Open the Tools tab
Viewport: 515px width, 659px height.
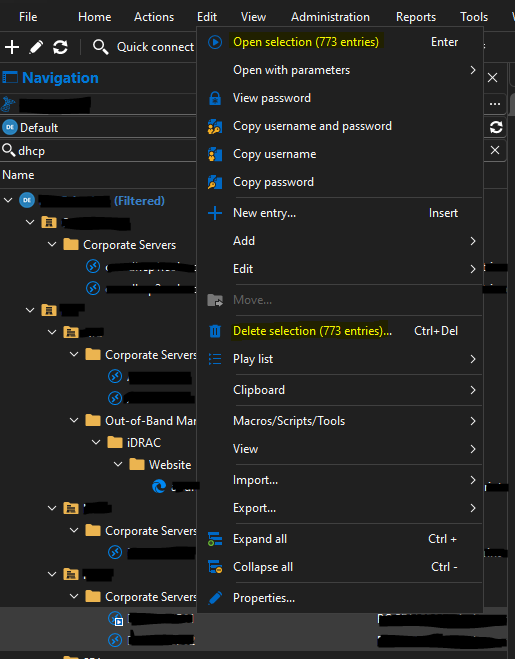[x=474, y=17]
